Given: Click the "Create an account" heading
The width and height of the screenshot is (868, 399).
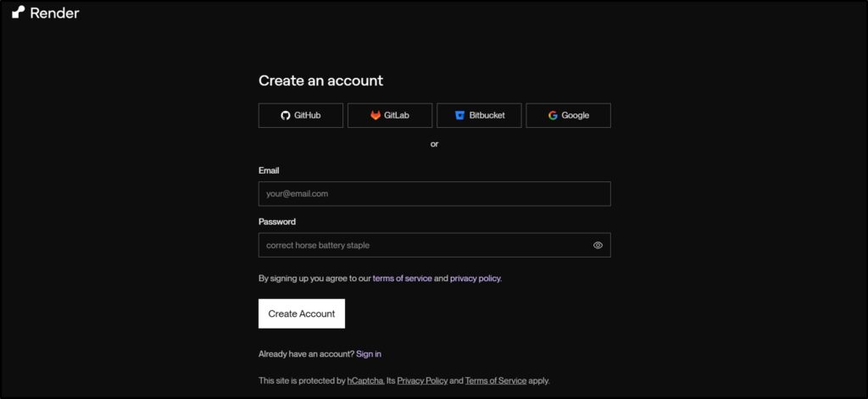Looking at the screenshot, I should 320,80.
